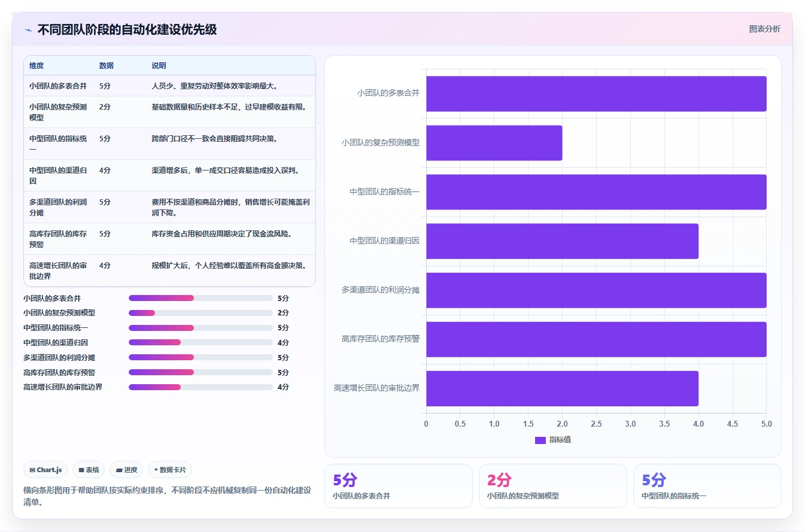Click the table cell 高速增长团队的审批边界

pyautogui.click(x=58, y=271)
